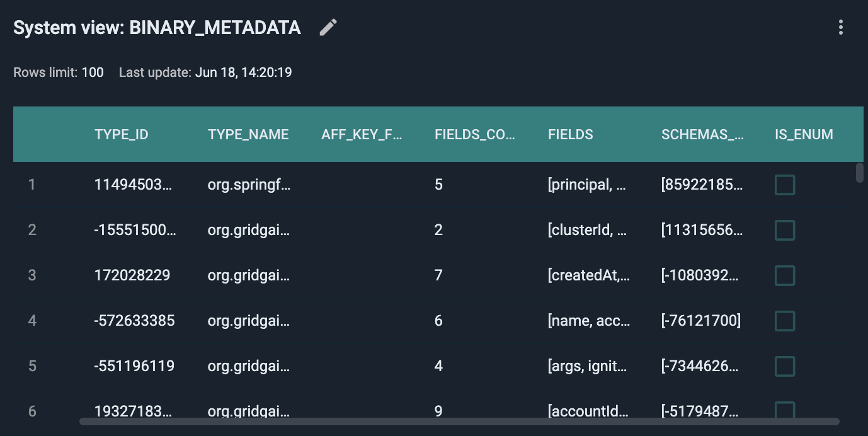Select TYPE_ID cell 172028229
The height and width of the screenshot is (436, 868).
pyautogui.click(x=132, y=275)
